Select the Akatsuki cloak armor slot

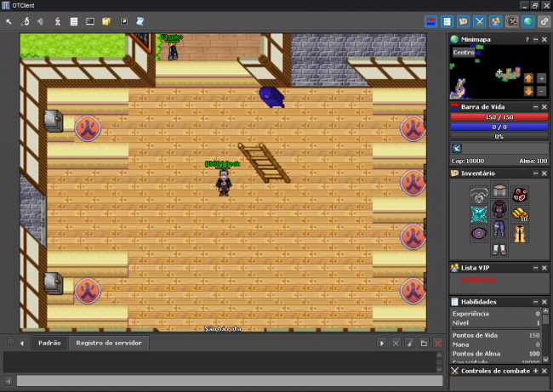(x=499, y=209)
